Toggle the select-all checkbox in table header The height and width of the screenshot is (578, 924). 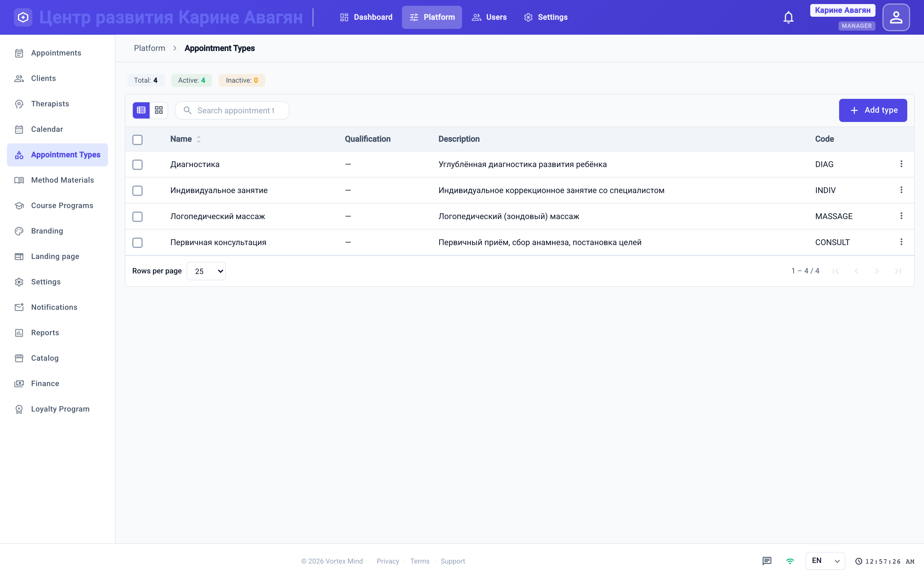[137, 140]
